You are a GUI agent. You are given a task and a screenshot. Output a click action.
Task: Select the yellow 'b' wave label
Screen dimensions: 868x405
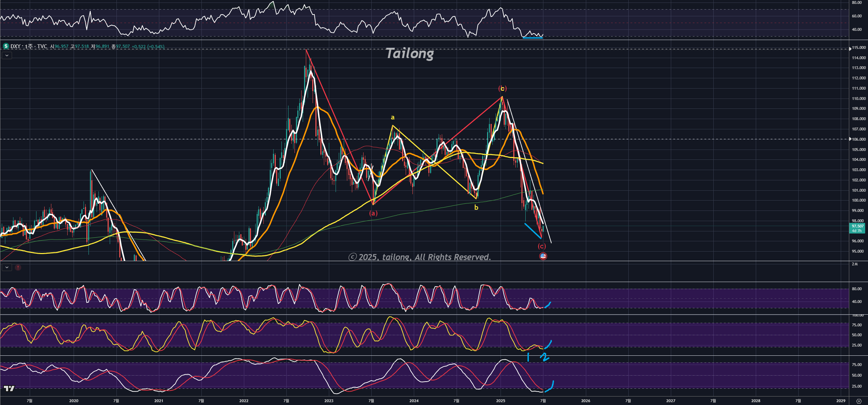476,208
